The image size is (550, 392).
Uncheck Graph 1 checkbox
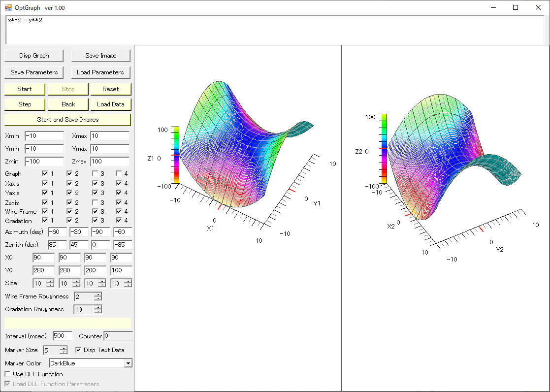pyautogui.click(x=44, y=173)
